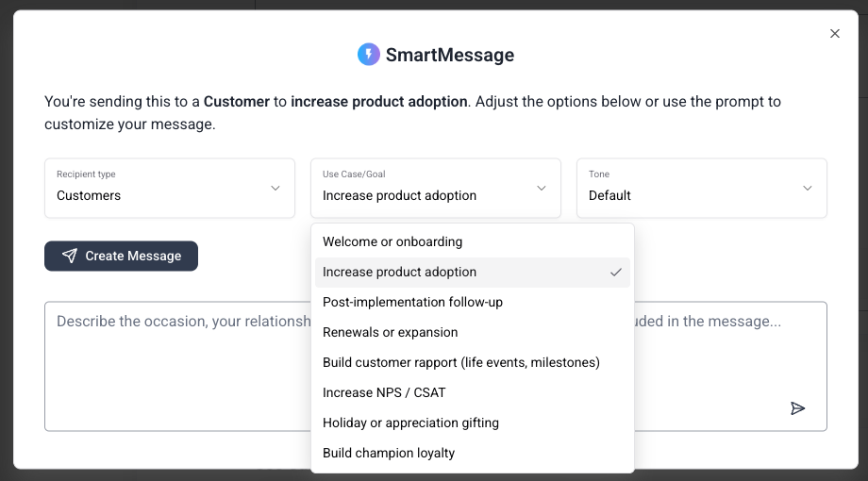Viewport: 868px width, 481px height.
Task: Click the Create Message button
Action: pyautogui.click(x=121, y=256)
